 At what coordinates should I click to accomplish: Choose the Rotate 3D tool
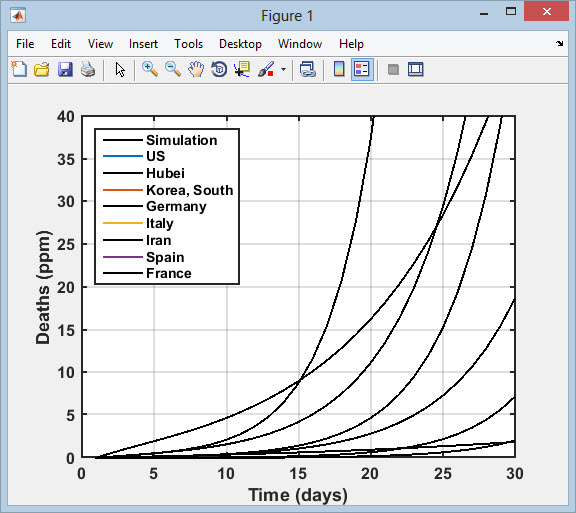[219, 69]
